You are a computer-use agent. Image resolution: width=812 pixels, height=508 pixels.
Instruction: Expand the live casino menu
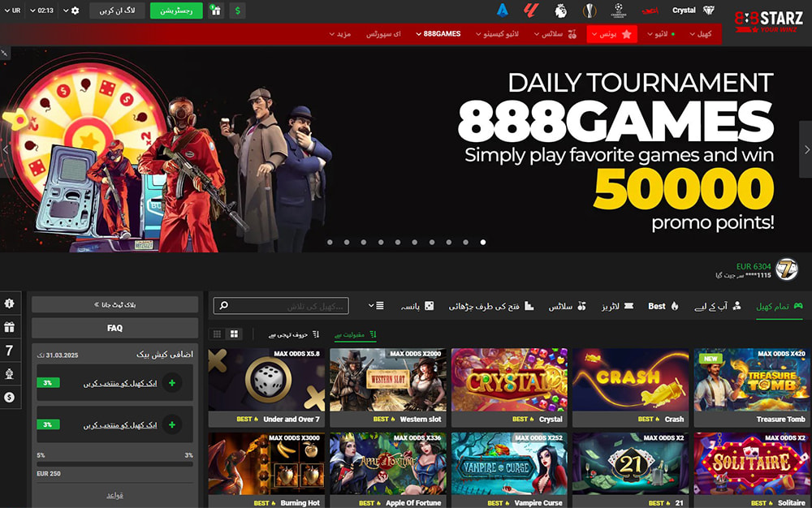pos(497,34)
